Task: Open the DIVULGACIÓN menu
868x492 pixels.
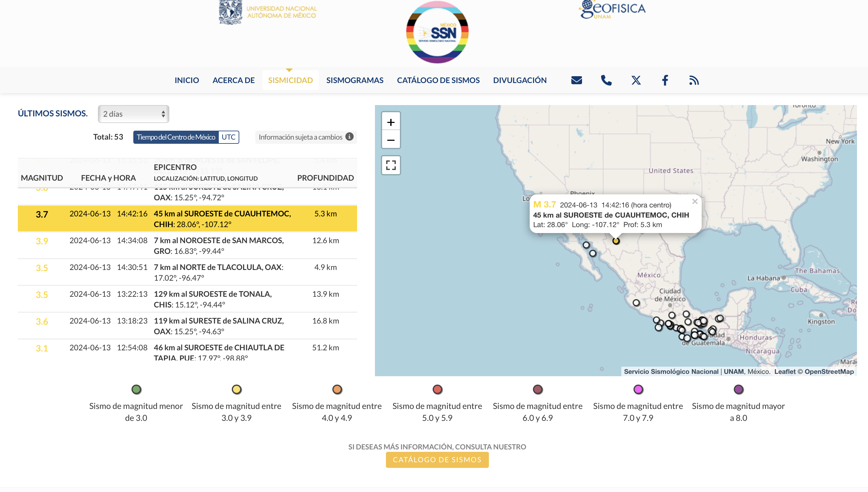Action: pyautogui.click(x=520, y=80)
